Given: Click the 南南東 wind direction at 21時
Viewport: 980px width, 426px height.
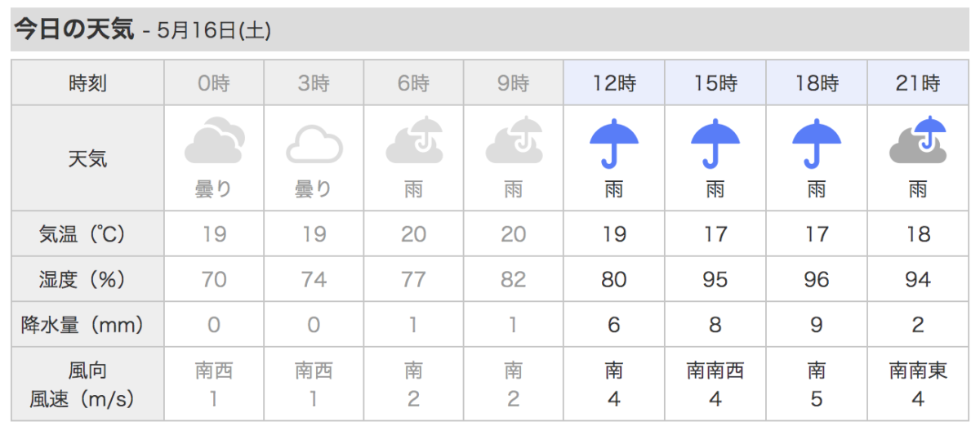Looking at the screenshot, I should pyautogui.click(x=918, y=371).
